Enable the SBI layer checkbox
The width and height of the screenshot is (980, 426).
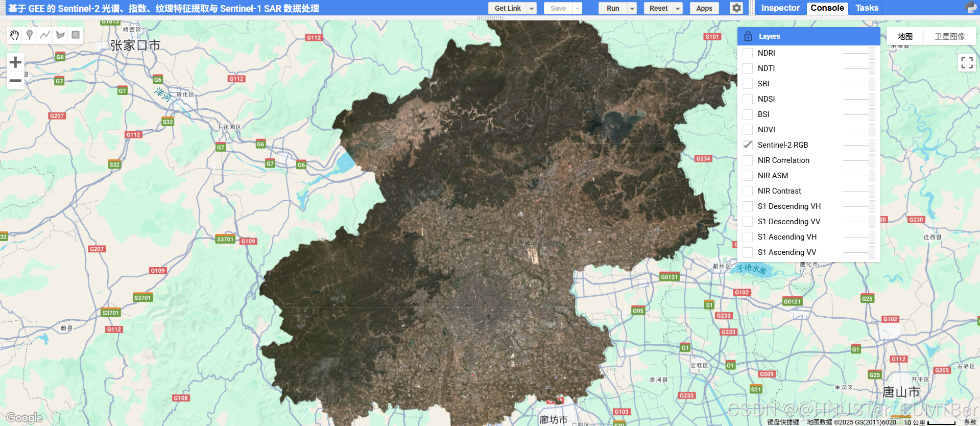(748, 84)
